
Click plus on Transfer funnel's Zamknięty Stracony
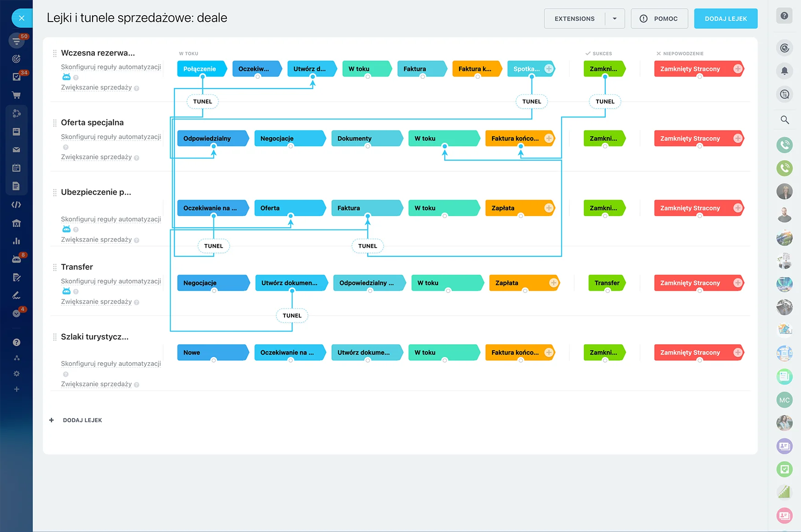pos(737,283)
